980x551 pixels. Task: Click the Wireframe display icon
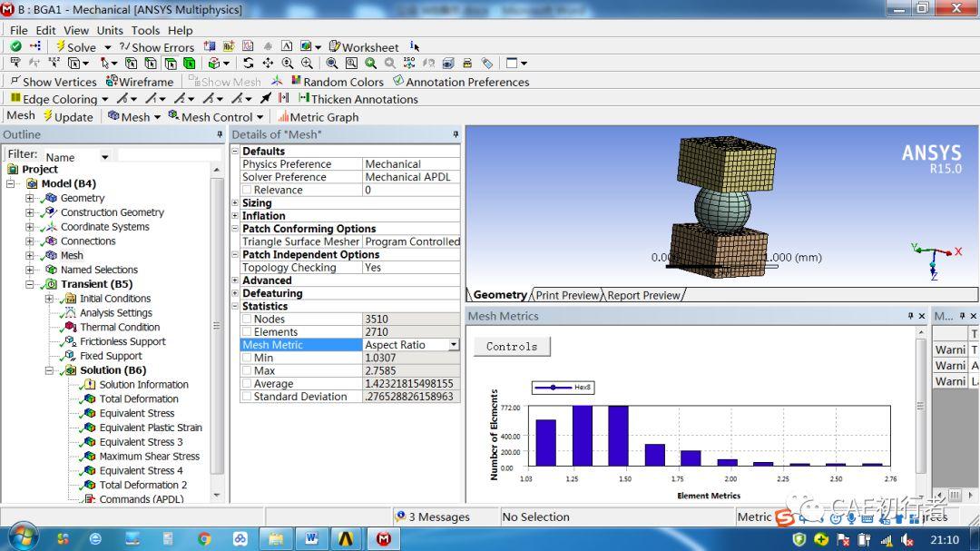112,82
